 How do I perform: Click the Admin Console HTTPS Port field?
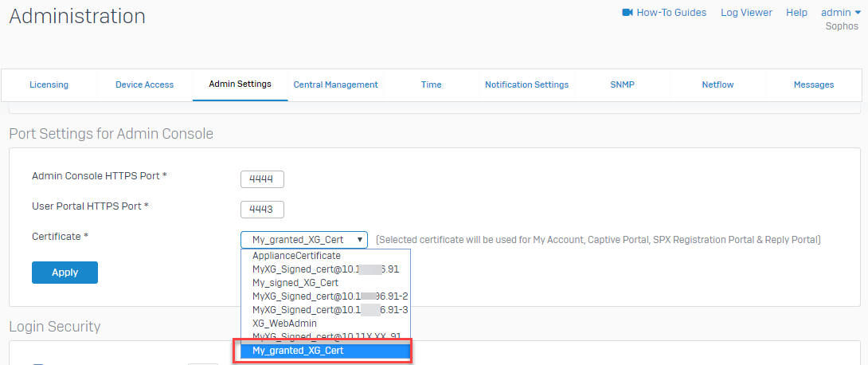tap(262, 179)
